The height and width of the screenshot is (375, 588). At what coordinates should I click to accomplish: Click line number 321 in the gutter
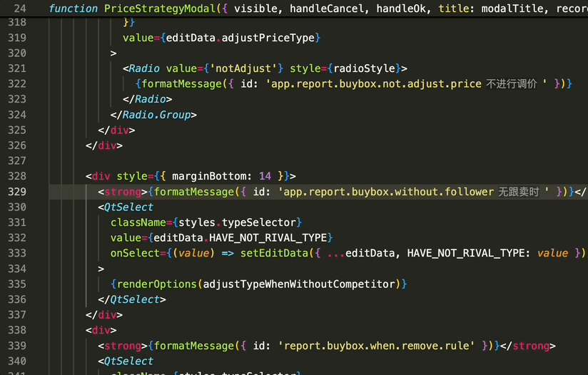17,68
